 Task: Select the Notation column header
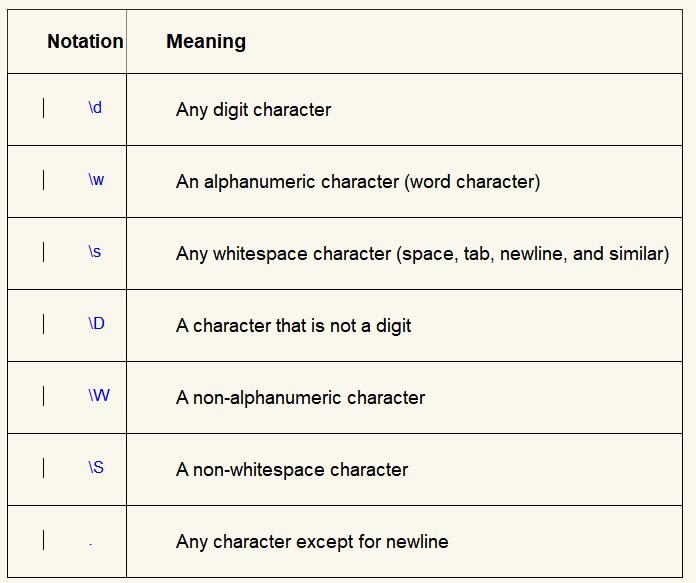(x=85, y=41)
